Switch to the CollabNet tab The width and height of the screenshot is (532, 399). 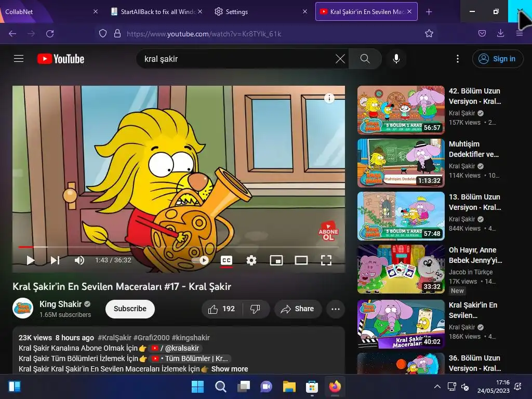pyautogui.click(x=47, y=11)
